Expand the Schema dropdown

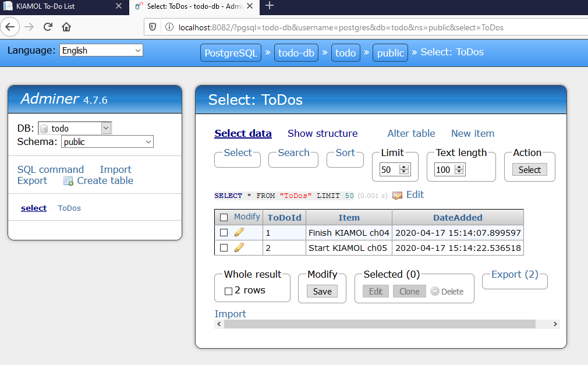tap(107, 141)
